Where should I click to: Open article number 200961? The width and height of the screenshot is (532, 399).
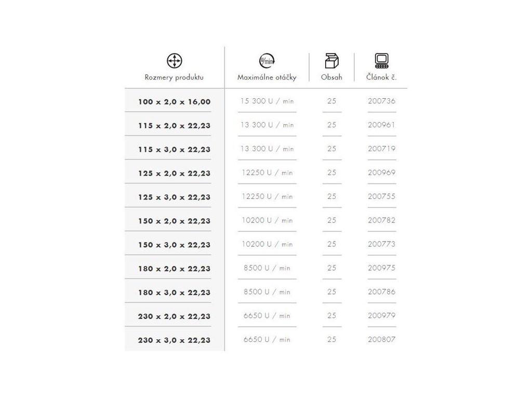click(x=381, y=125)
